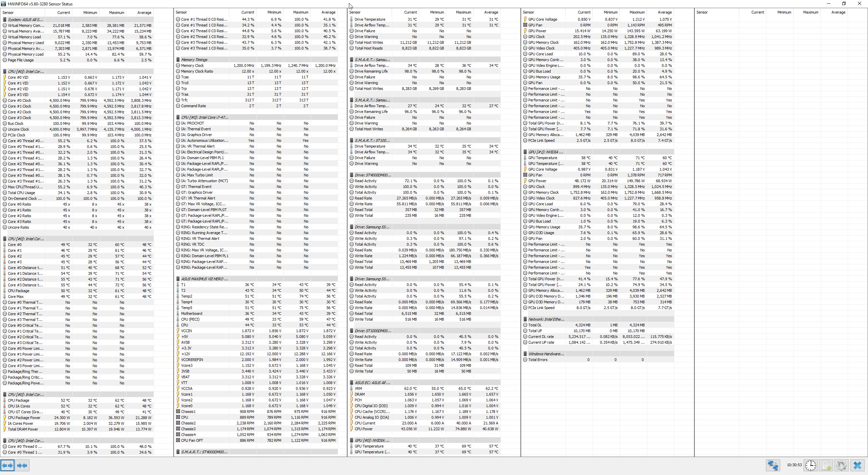868x475 pixels.
Task: Select the Total DRAM Power row
Action: tap(78, 429)
